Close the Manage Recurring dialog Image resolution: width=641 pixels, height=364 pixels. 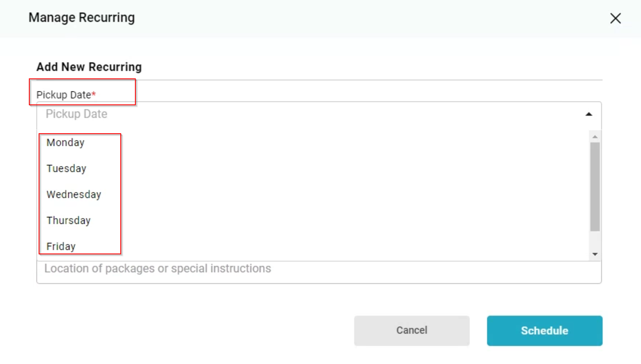(615, 18)
